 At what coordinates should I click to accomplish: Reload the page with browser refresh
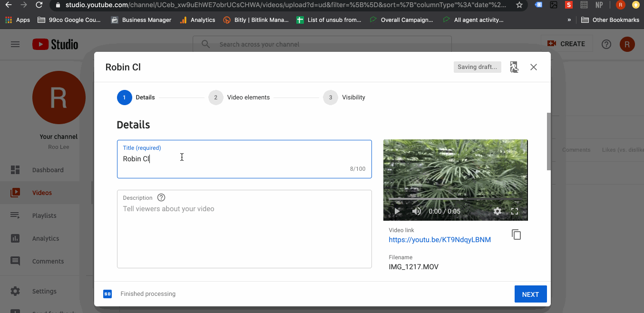[39, 5]
